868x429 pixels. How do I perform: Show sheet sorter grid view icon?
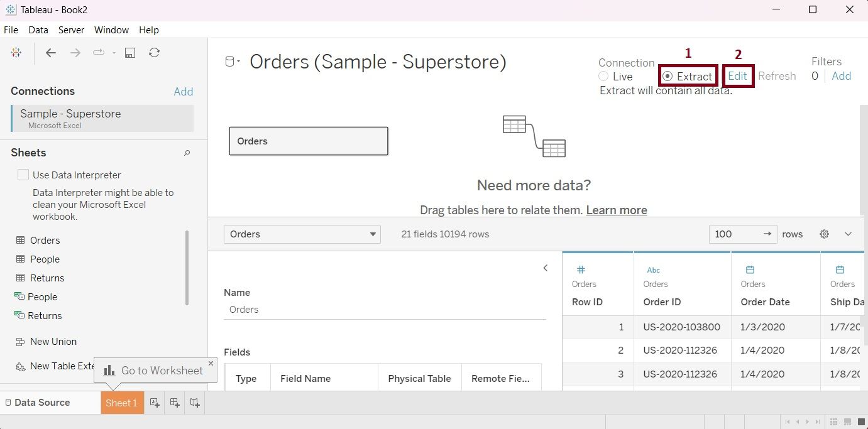833,421
